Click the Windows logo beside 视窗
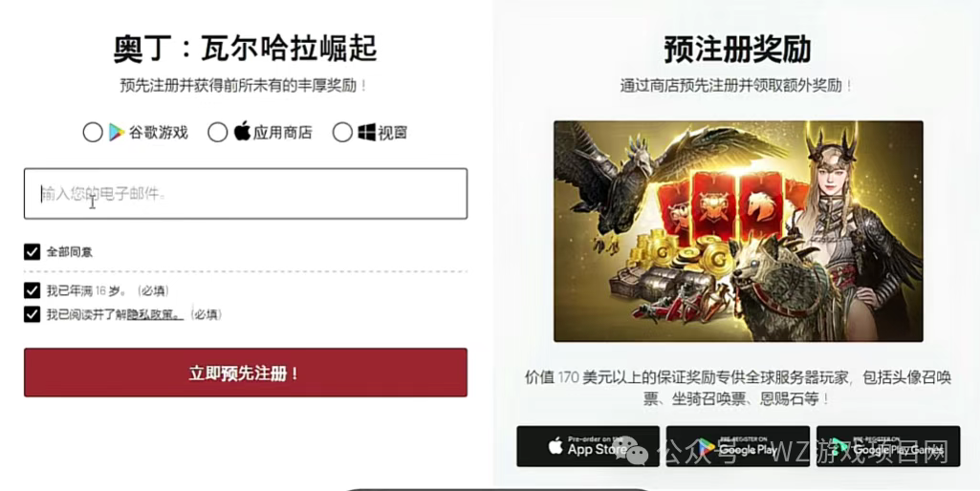Image resolution: width=980 pixels, height=491 pixels. pyautogui.click(x=367, y=132)
